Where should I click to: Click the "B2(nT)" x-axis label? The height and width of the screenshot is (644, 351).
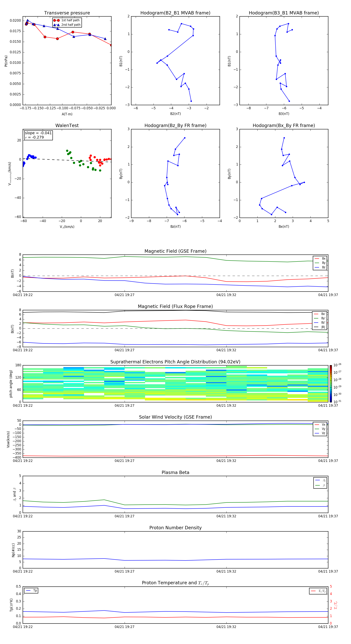click(x=175, y=114)
